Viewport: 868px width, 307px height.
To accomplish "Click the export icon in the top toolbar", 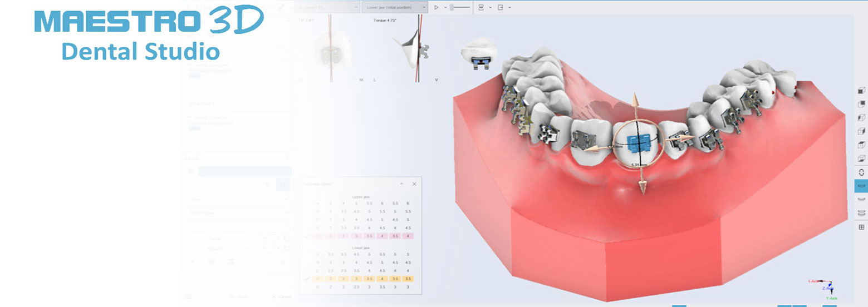I will tap(500, 7).
